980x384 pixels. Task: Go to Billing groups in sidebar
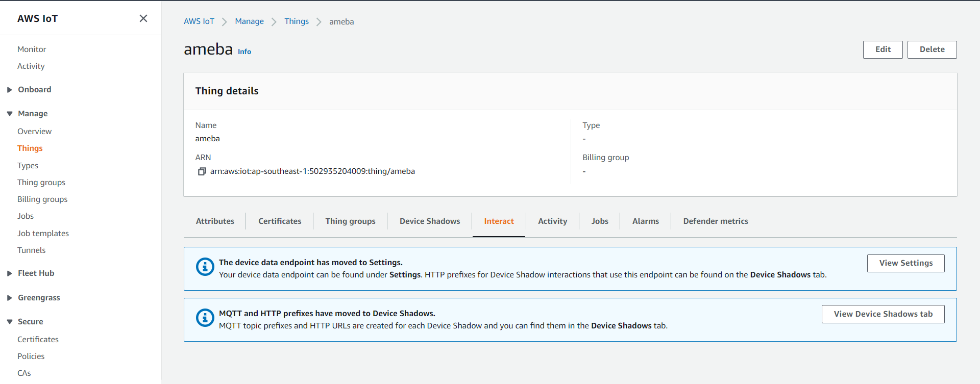click(42, 199)
